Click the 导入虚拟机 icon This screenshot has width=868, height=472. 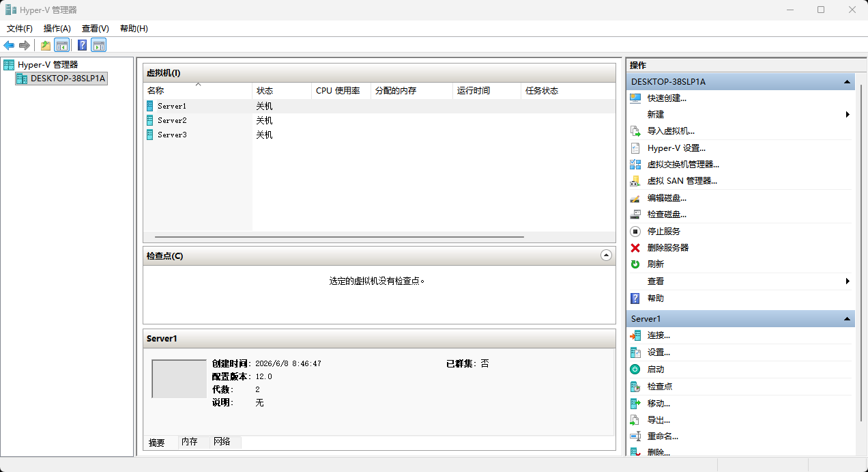pos(635,131)
